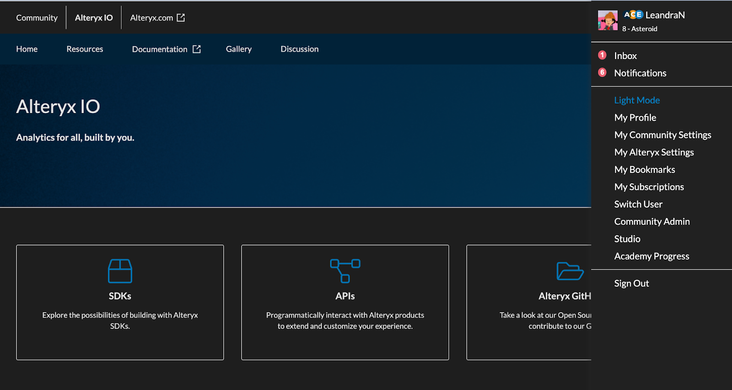Click the external link icon next to Documentation

(x=197, y=49)
